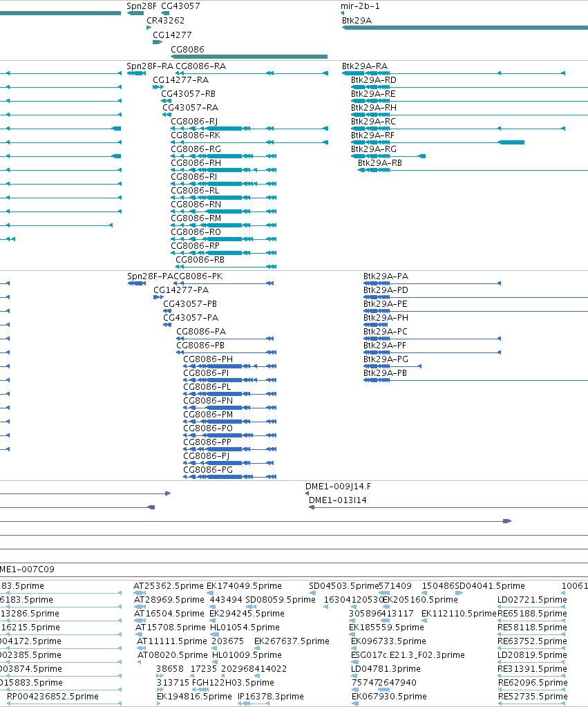Click transcript CG8086-RB label
588x707 pixels.
click(x=200, y=260)
